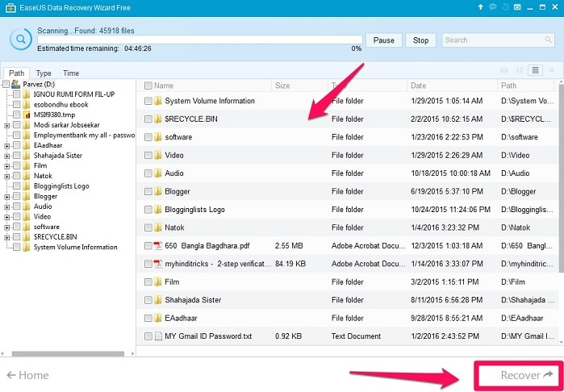Switch to the Type tab
Viewport: 564px width, 392px height.
44,73
